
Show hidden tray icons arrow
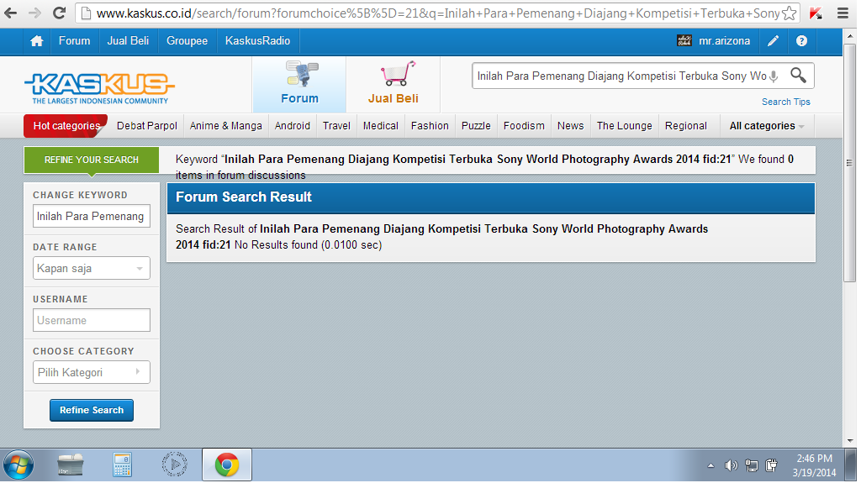pyautogui.click(x=711, y=465)
